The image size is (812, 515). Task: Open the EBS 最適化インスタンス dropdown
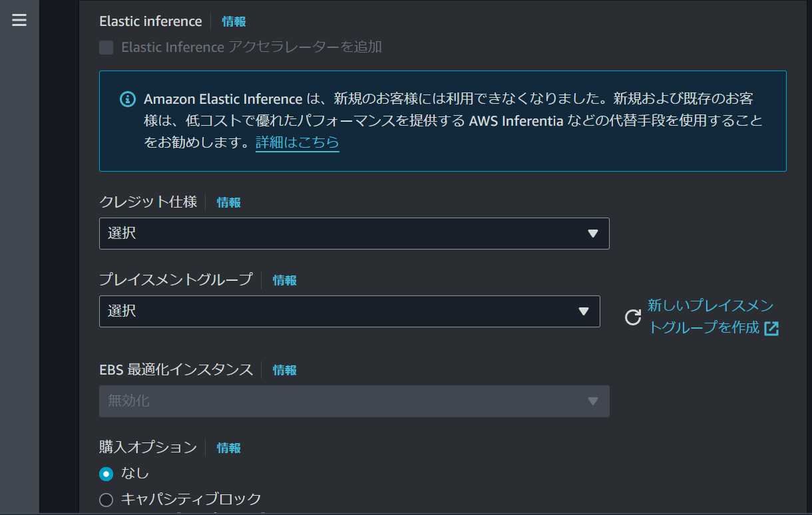click(x=354, y=401)
